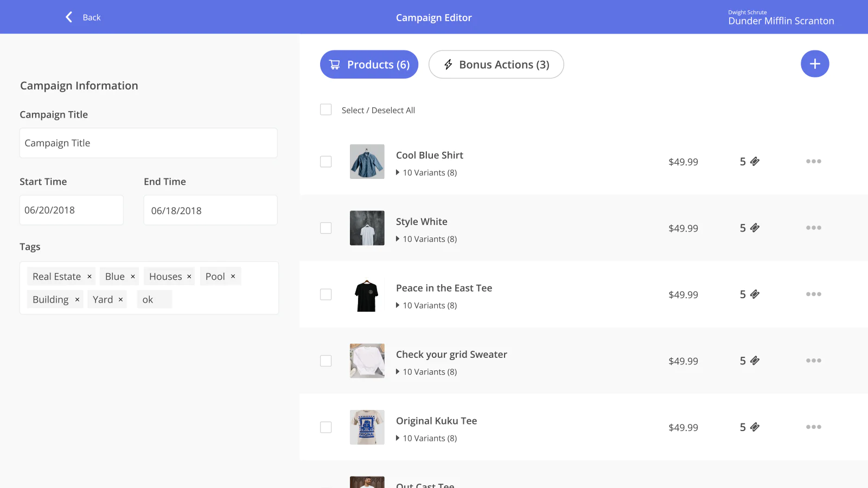
Task: Click the 'ok' tag text input
Action: [154, 299]
